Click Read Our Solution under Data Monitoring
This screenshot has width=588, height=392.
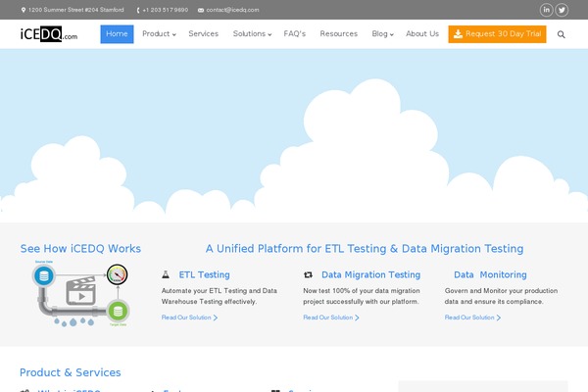point(472,318)
